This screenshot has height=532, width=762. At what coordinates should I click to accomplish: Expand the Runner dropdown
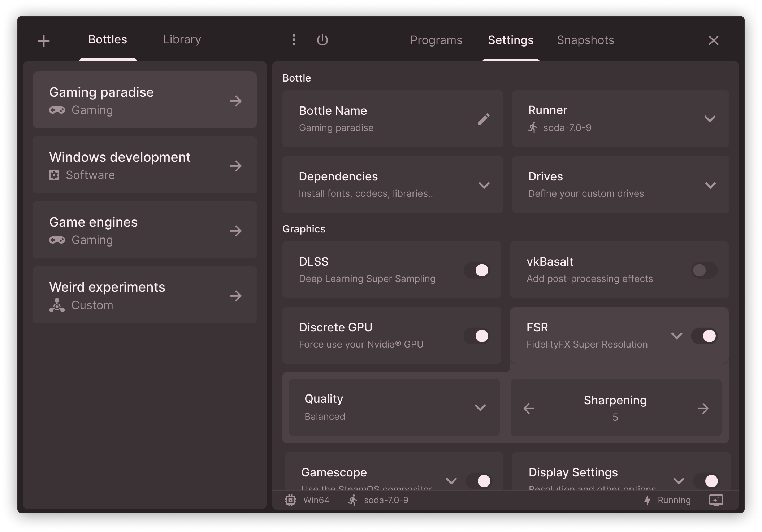coord(710,119)
